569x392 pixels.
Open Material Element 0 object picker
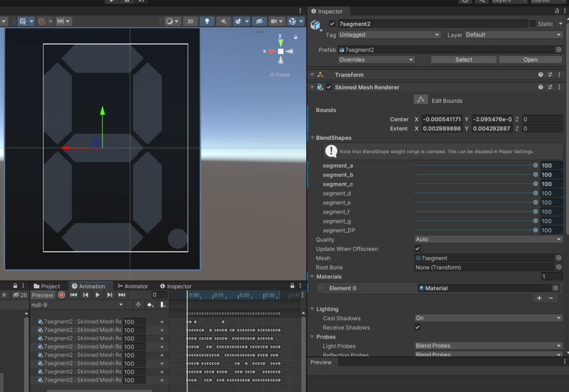555,288
